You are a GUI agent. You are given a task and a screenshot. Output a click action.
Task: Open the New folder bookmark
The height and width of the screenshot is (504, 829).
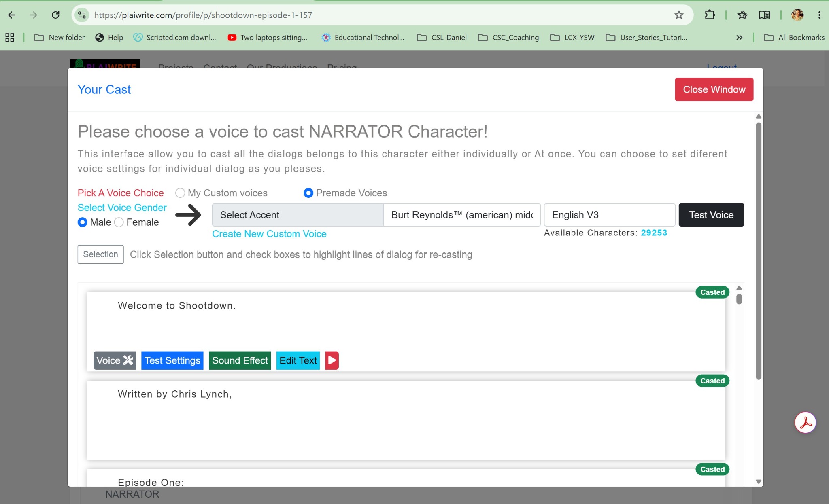pos(60,38)
